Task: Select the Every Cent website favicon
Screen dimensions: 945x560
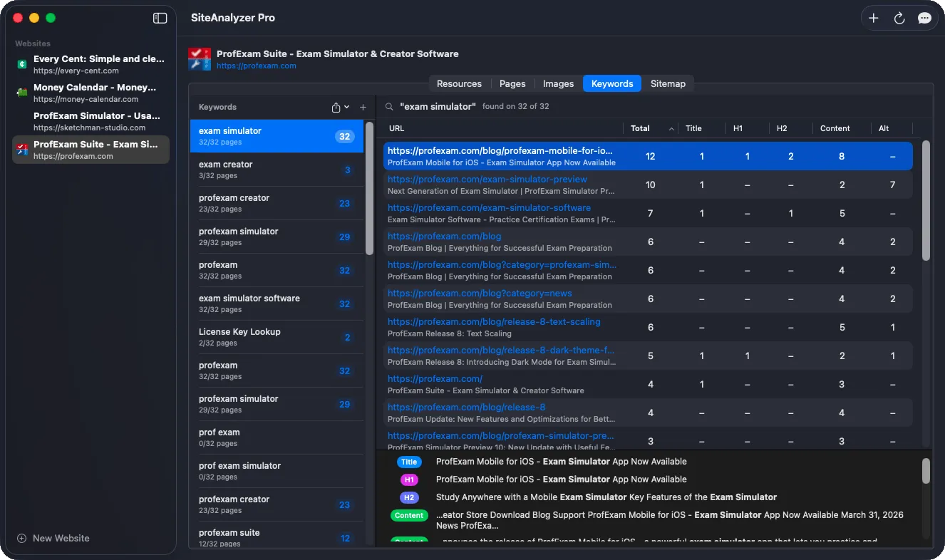Action: tap(22, 64)
